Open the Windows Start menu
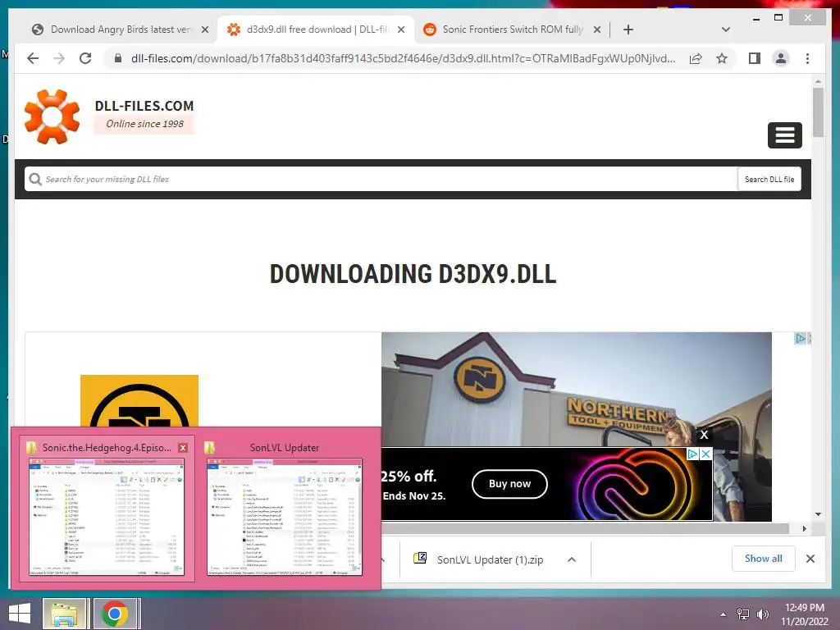This screenshot has height=630, width=840. (x=20, y=614)
